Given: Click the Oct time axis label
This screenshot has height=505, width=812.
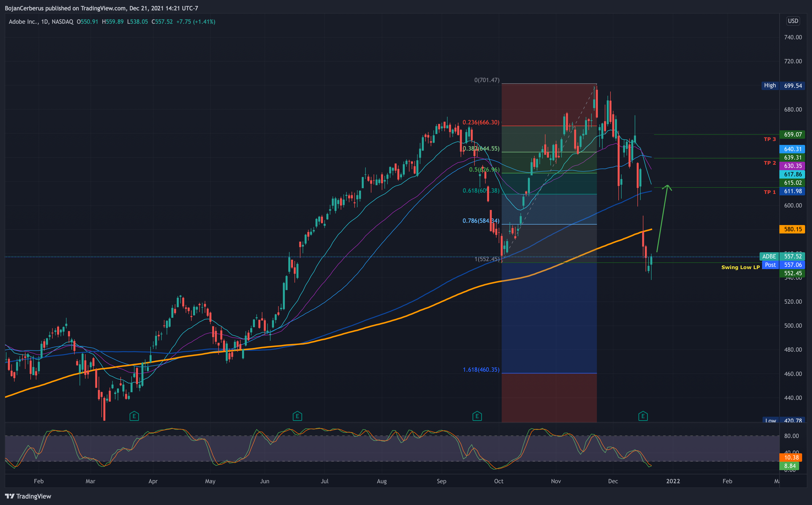Looking at the screenshot, I should (498, 481).
